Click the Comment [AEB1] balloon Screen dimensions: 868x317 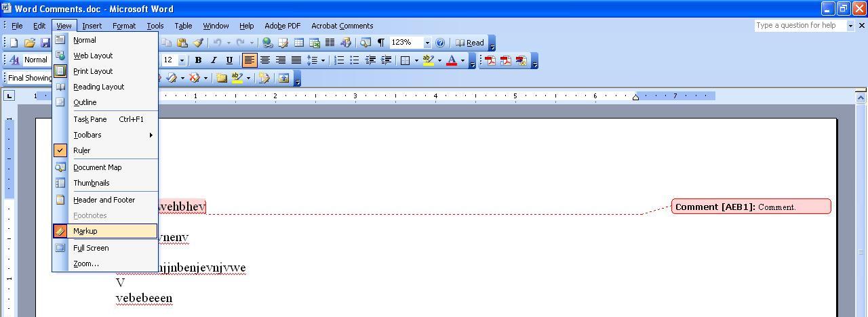pos(751,207)
